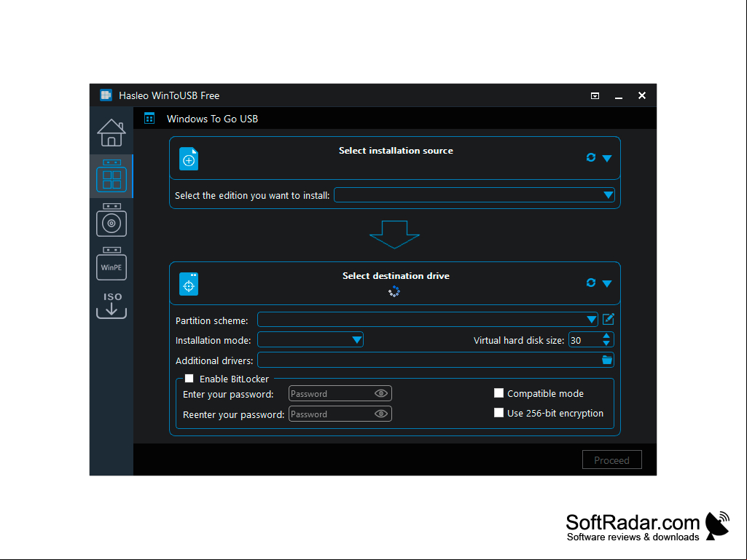
Task: Click the Hasleo WinToUSB app logo
Action: click(106, 95)
